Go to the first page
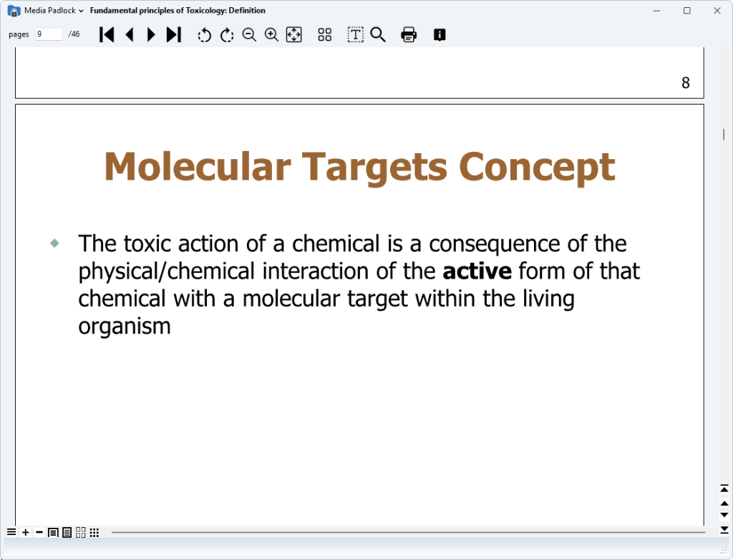Screen dimensions: 733x560 point(107,34)
